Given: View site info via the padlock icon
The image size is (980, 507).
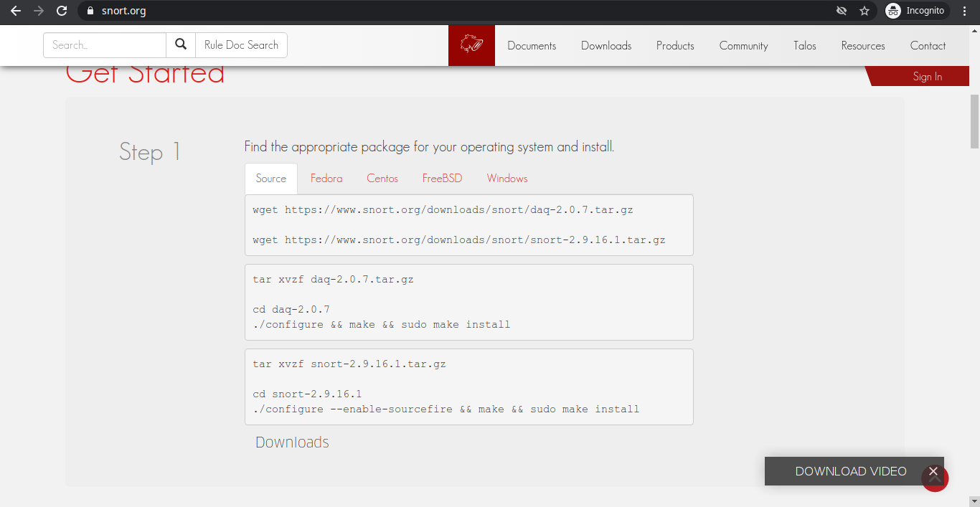Looking at the screenshot, I should coord(90,11).
